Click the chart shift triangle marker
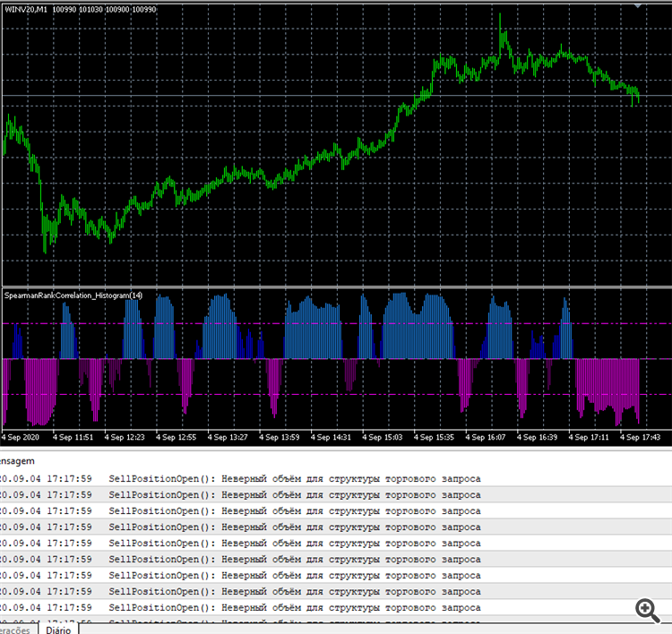 click(638, 6)
